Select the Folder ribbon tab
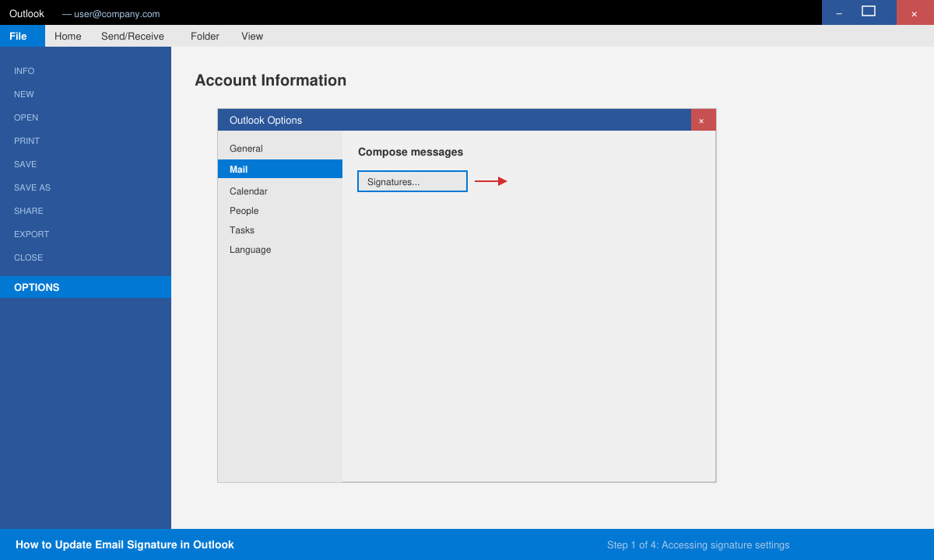Image resolution: width=934 pixels, height=560 pixels. [205, 36]
